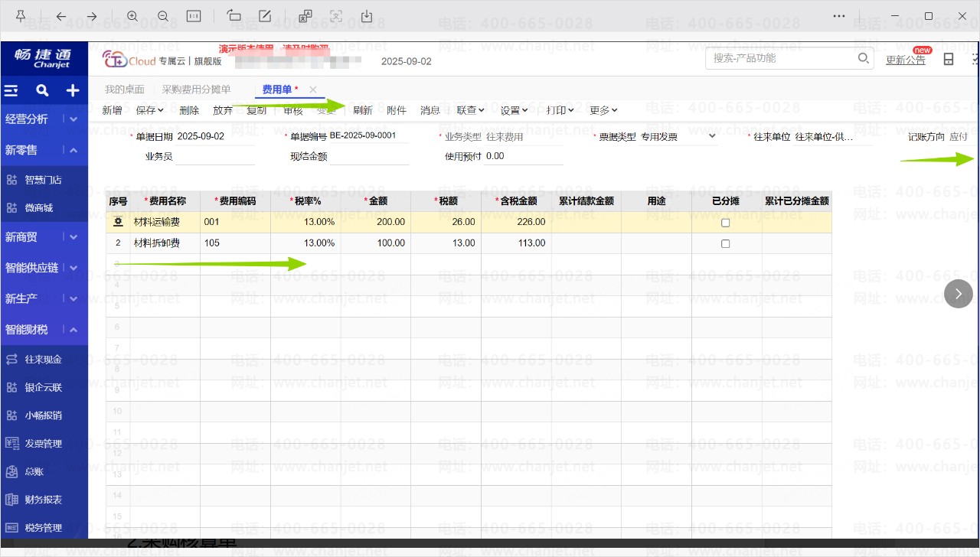Click the row settings icon in first row
The width and height of the screenshot is (980, 557).
coord(118,222)
